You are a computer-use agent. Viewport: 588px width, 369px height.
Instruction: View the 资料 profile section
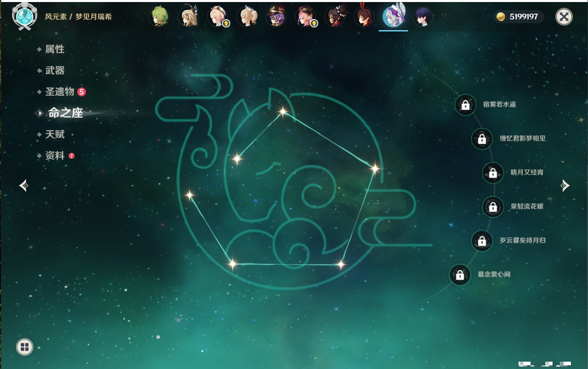coord(55,155)
